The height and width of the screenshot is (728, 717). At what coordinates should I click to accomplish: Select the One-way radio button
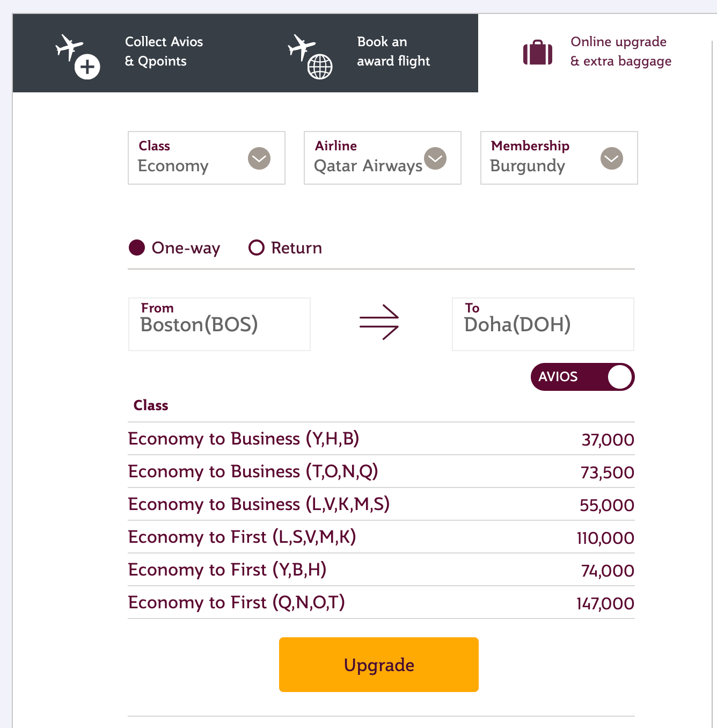137,247
